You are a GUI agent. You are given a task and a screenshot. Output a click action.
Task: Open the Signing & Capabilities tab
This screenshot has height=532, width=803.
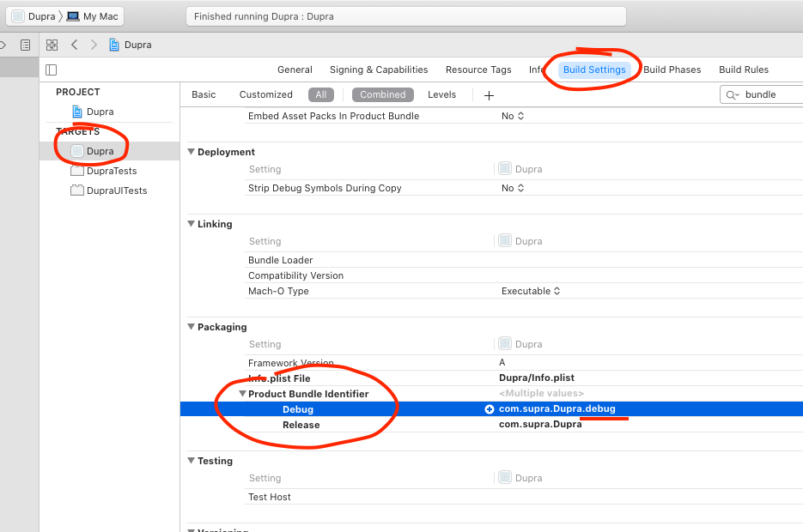(379, 70)
